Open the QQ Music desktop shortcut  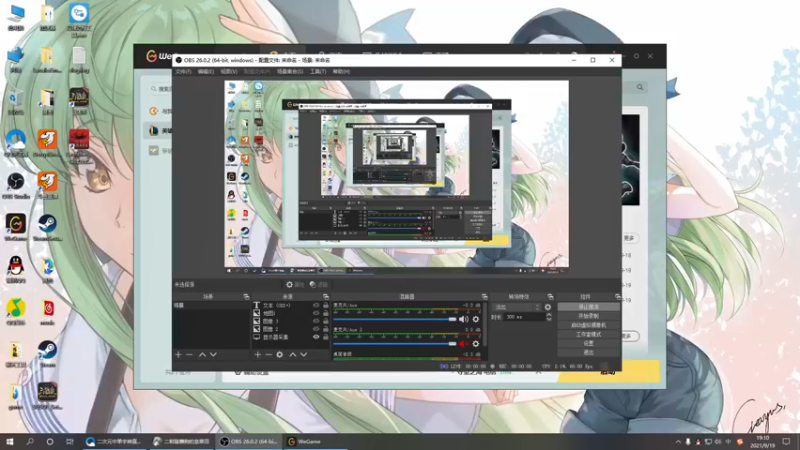tap(16, 312)
